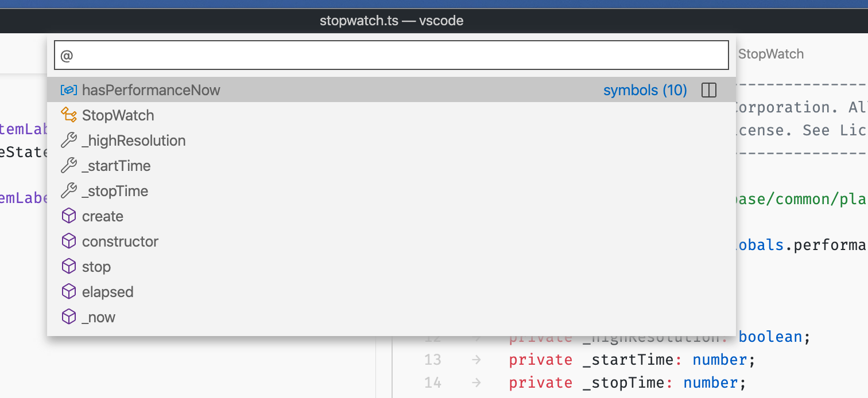
Task: Click the number type annotation on line 14
Action: point(710,383)
